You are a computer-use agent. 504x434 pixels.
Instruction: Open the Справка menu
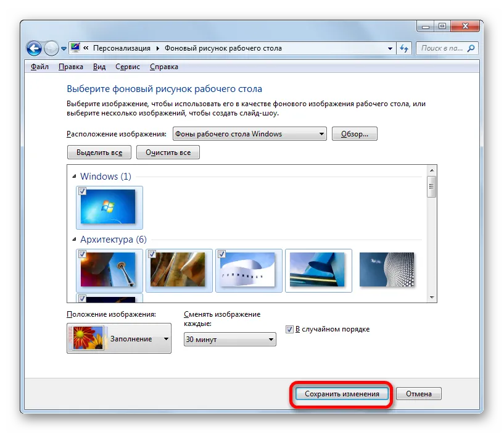tap(164, 67)
